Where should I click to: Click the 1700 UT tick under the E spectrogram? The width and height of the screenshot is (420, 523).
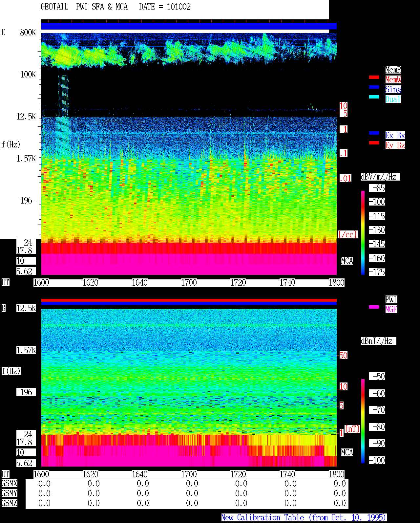pyautogui.click(x=189, y=283)
